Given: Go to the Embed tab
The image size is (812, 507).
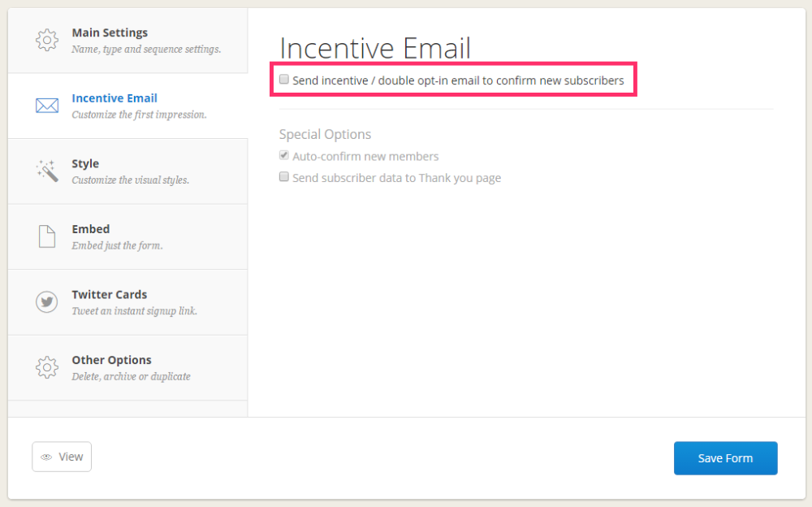Looking at the screenshot, I should [x=127, y=236].
